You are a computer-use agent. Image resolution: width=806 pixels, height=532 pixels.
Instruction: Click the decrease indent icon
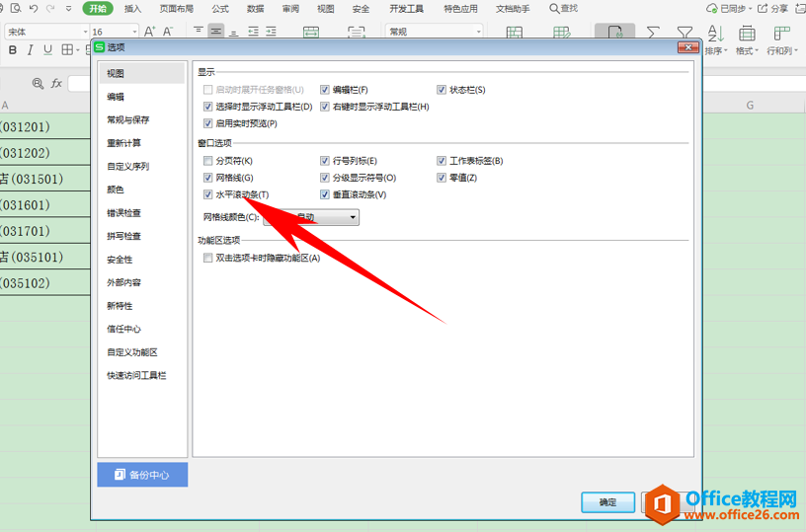tap(253, 32)
